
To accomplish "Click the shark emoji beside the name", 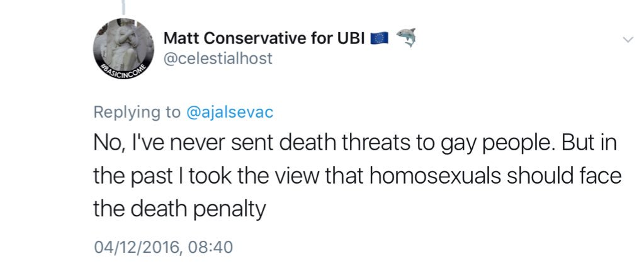I will coord(409,38).
